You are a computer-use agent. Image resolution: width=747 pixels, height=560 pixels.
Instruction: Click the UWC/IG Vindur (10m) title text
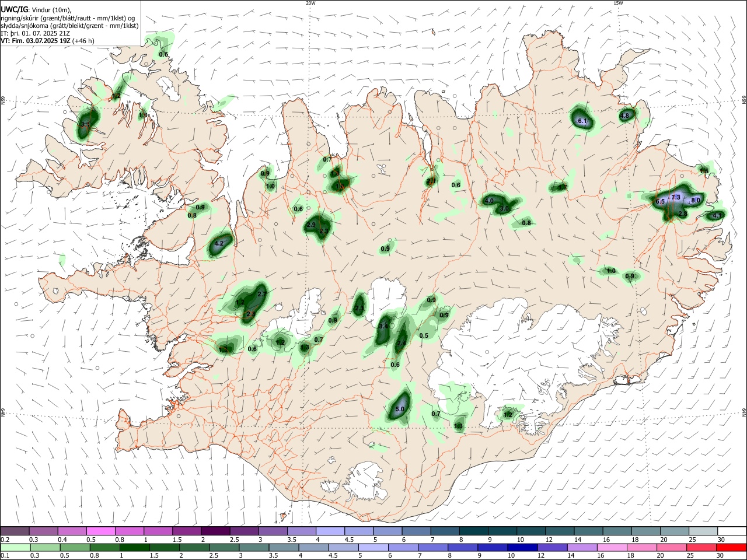(36, 9)
